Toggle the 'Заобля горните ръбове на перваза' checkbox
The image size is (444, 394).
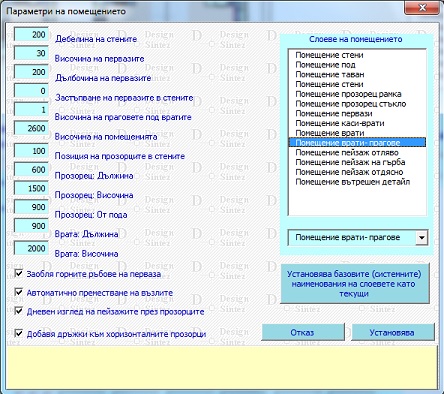point(19,274)
